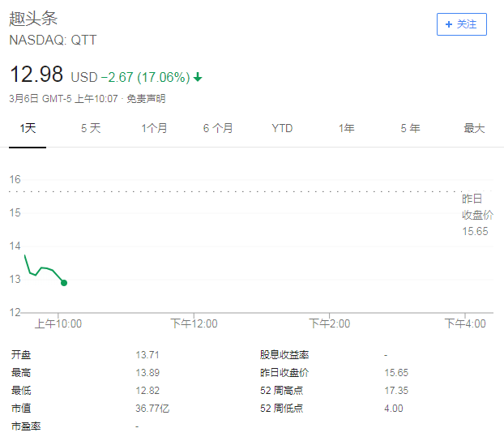Click the 最高 label
This screenshot has height=441, width=504.
click(21, 372)
